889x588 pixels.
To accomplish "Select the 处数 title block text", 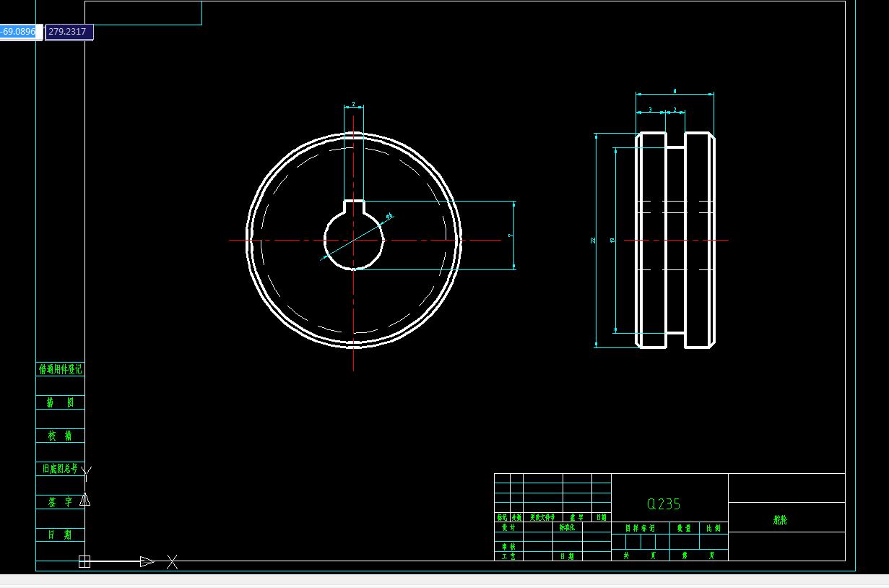I will [516, 517].
